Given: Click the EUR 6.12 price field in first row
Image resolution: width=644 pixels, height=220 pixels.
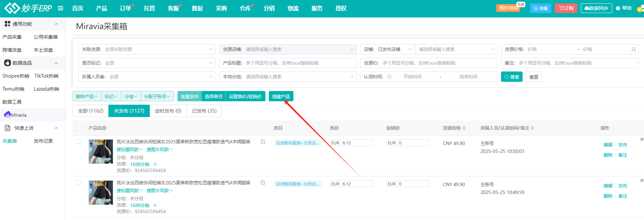Looking at the screenshot, I should point(351,143).
